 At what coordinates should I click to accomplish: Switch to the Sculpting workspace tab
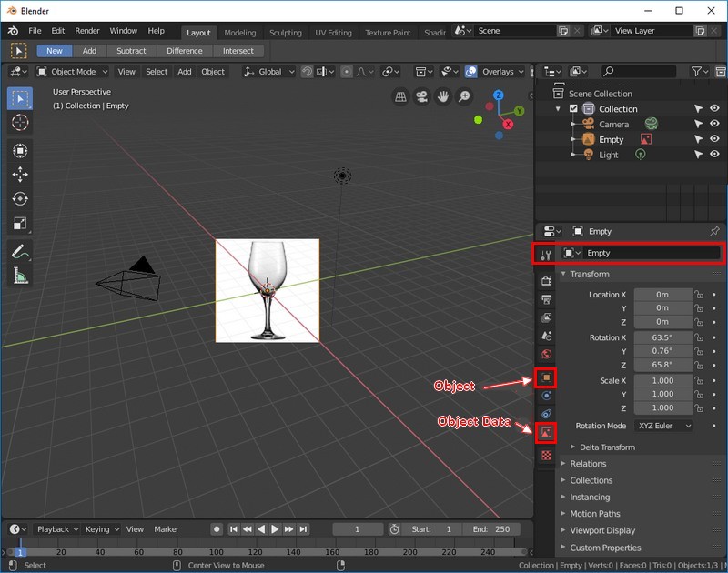coord(286,33)
